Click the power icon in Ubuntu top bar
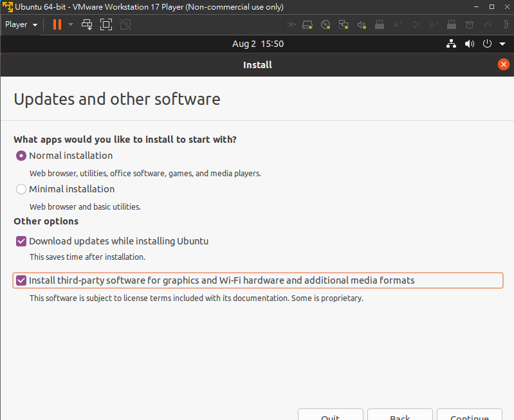The image size is (514, 420). pyautogui.click(x=487, y=44)
